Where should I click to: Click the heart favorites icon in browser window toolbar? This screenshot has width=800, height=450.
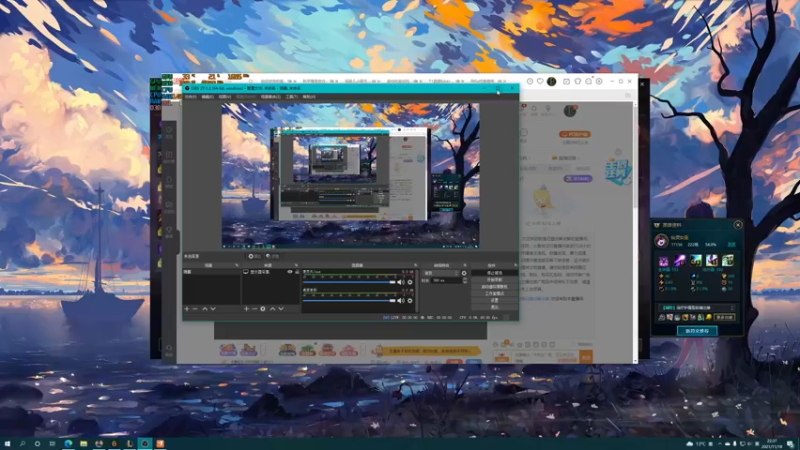tap(540, 81)
